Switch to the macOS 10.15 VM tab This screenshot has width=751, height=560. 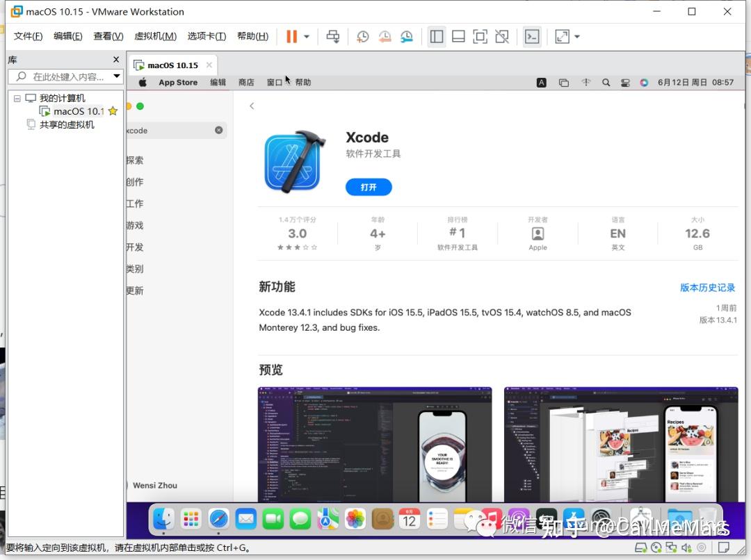(x=172, y=65)
